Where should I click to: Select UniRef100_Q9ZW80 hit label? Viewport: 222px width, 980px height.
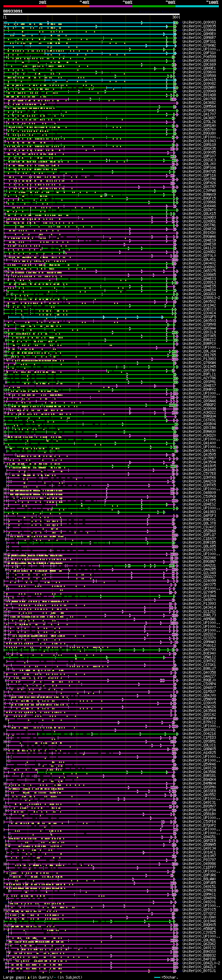[x=199, y=88]
